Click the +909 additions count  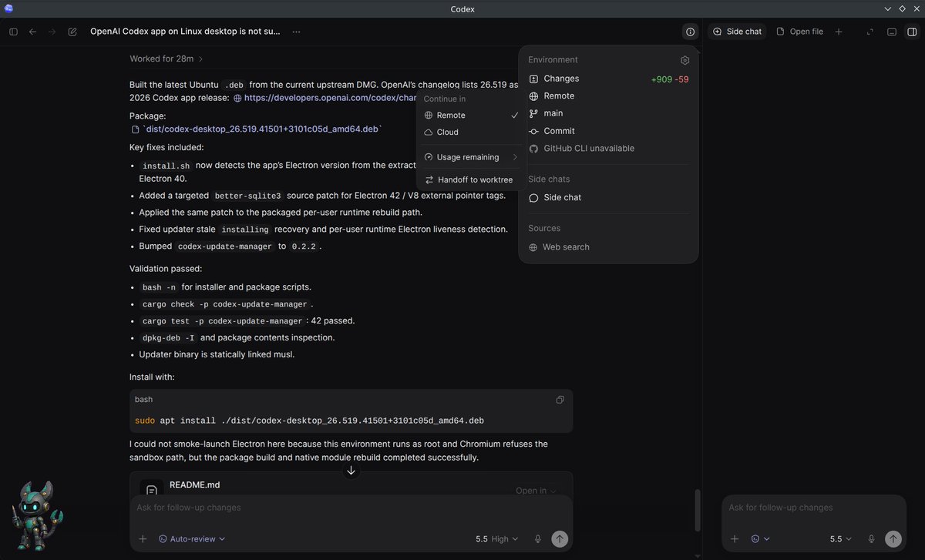coord(661,79)
